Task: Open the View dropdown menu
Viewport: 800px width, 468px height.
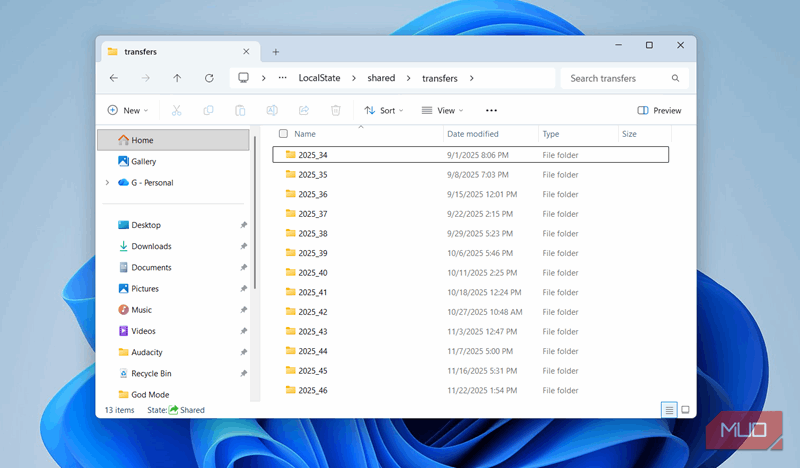Action: [442, 110]
